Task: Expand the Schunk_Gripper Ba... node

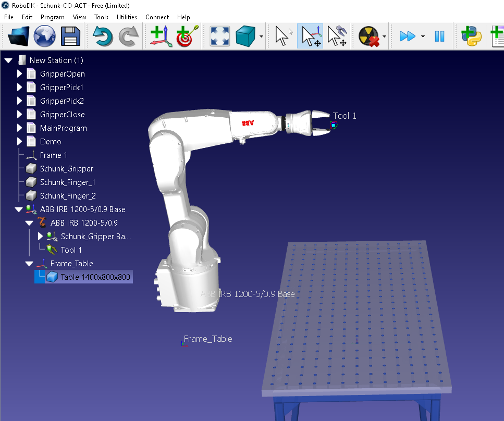Action: 40,237
